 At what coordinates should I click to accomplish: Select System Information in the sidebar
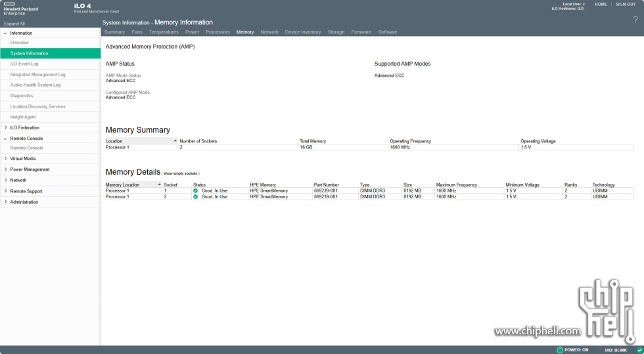50,53
